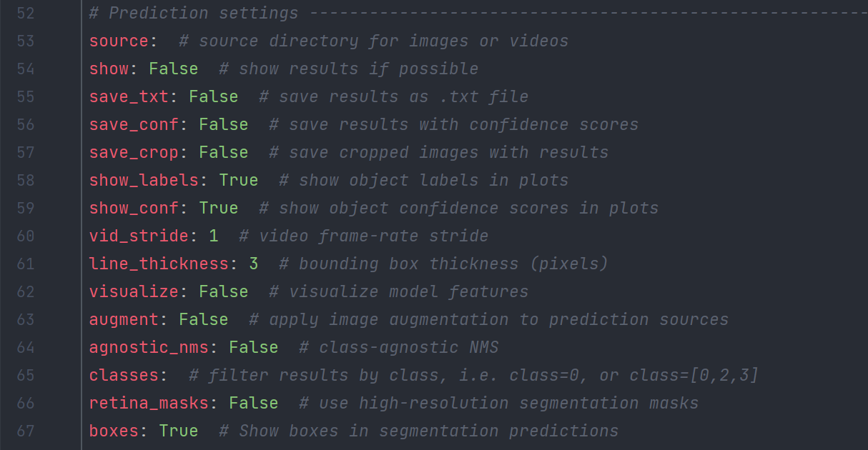Click the True value of show_conf
This screenshot has height=450, width=868.
pyautogui.click(x=219, y=208)
